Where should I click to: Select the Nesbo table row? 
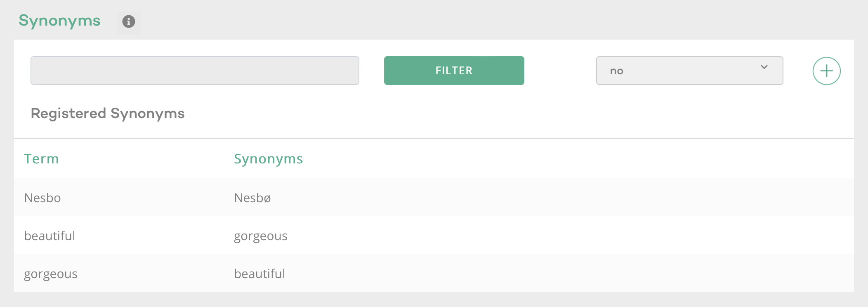tap(42, 198)
